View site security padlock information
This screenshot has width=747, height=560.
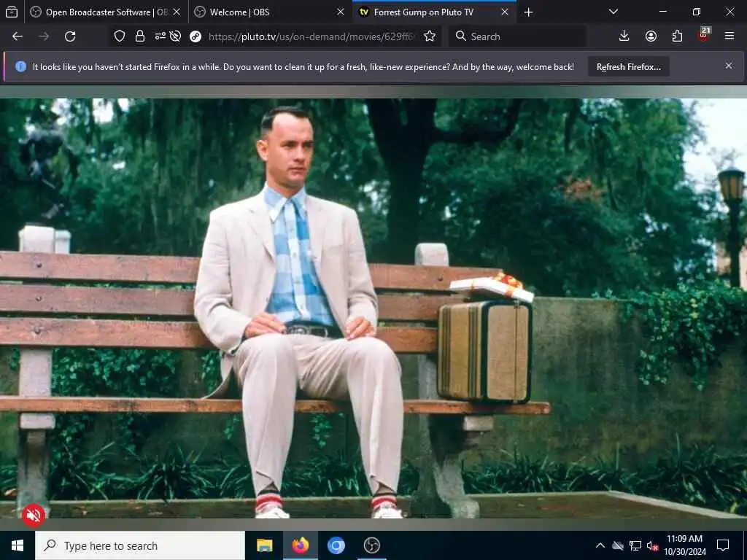click(140, 36)
